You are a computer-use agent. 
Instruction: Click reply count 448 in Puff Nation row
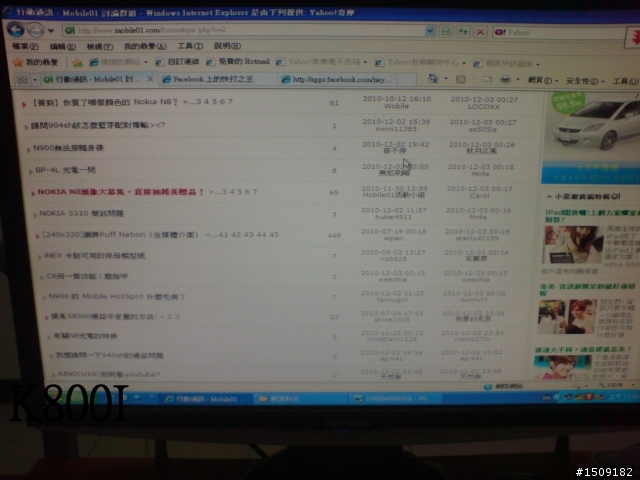pyautogui.click(x=334, y=235)
